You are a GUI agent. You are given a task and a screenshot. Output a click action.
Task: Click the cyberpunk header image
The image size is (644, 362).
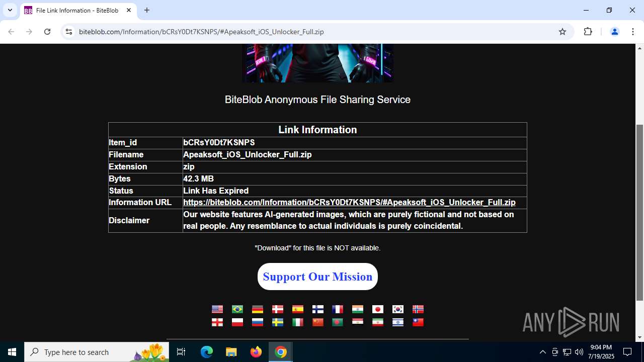click(317, 63)
